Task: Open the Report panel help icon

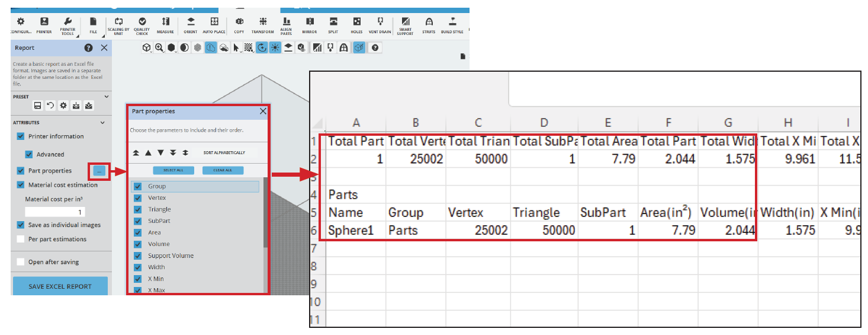Action: click(x=89, y=48)
